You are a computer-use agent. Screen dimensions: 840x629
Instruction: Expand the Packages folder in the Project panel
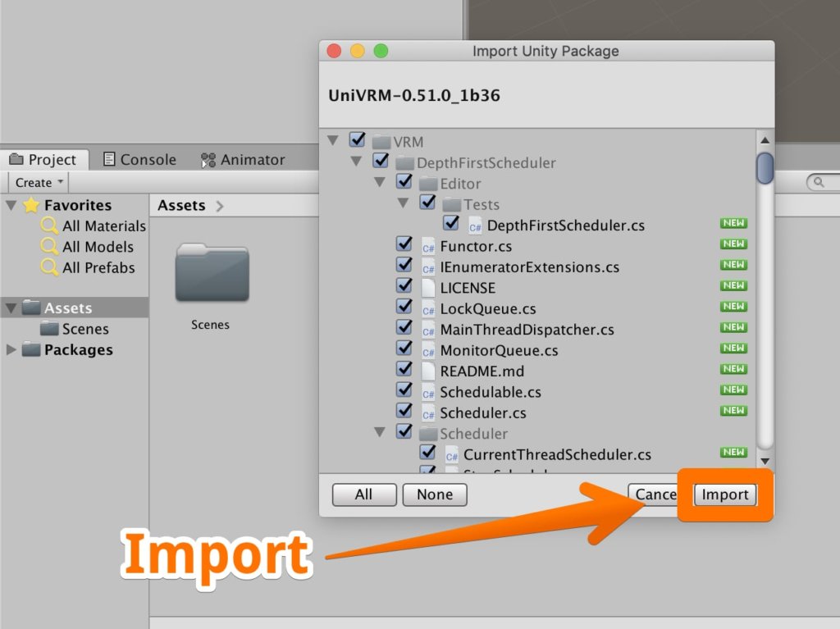click(x=11, y=350)
